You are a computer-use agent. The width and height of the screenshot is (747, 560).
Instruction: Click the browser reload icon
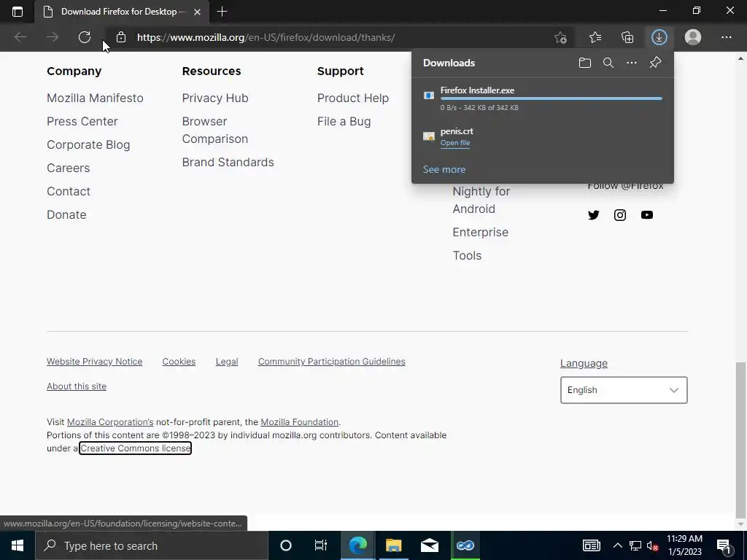click(85, 37)
